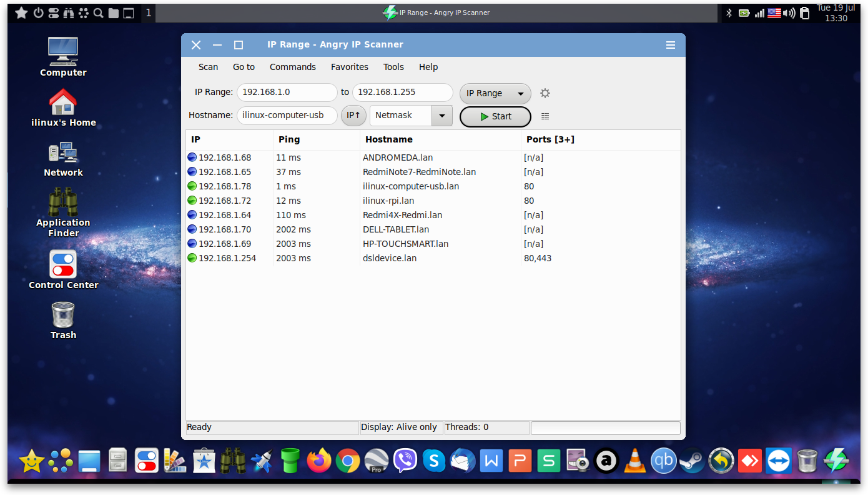868x495 pixels.
Task: Open the IP Range feeder dropdown
Action: pyautogui.click(x=495, y=93)
